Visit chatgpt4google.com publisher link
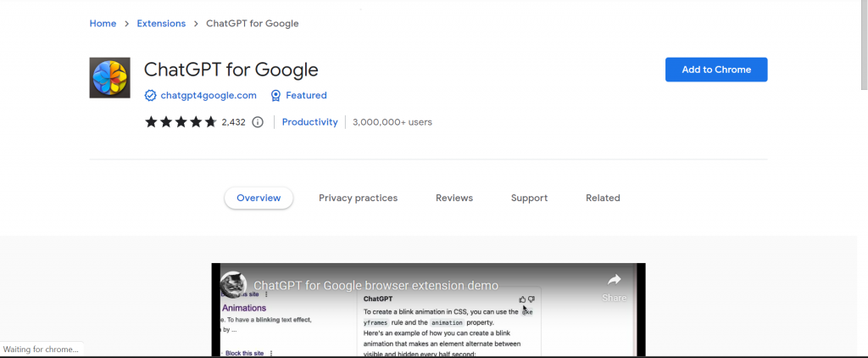868x358 pixels. 209,95
